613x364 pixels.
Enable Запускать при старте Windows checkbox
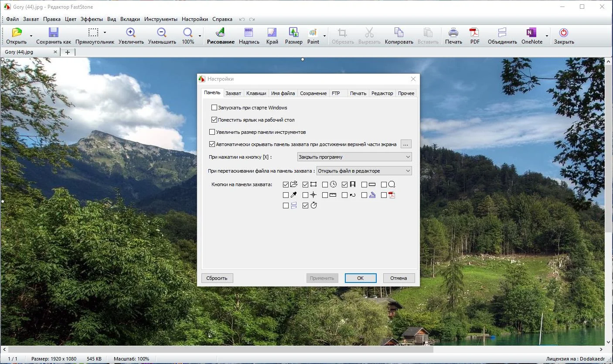click(x=214, y=108)
